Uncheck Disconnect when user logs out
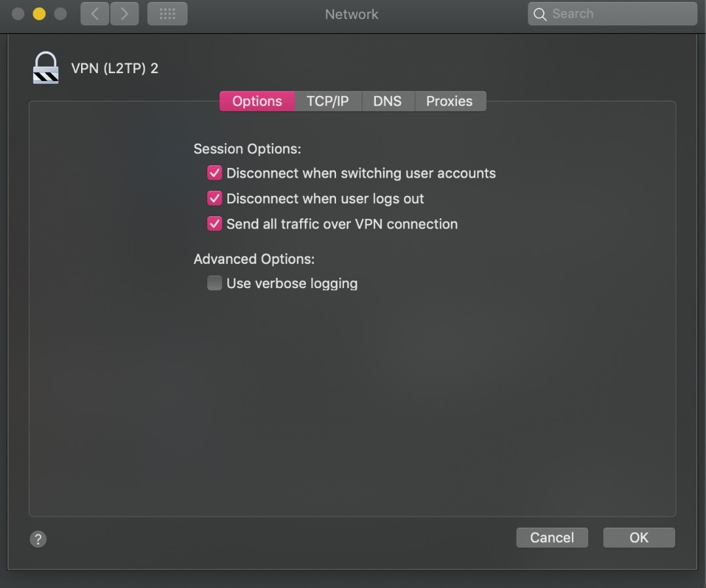 click(x=214, y=199)
